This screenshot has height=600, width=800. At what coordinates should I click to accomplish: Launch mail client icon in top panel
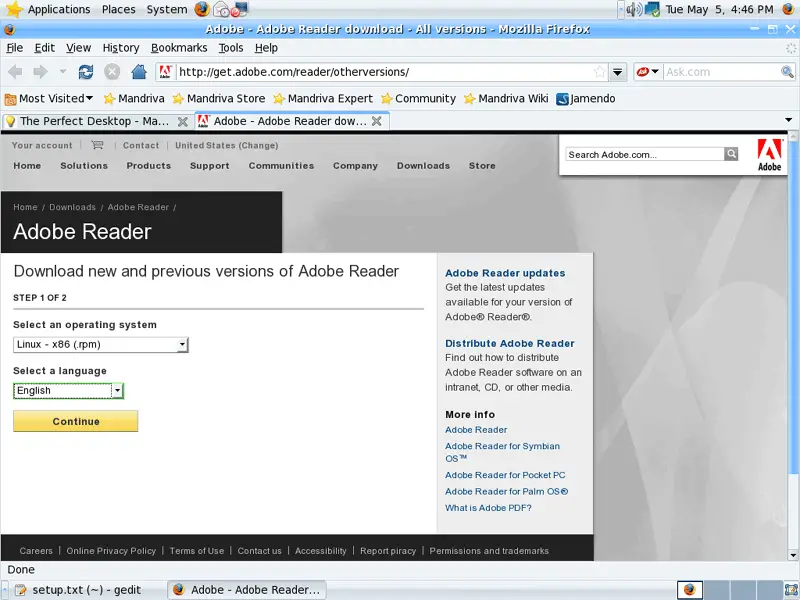pos(221,9)
